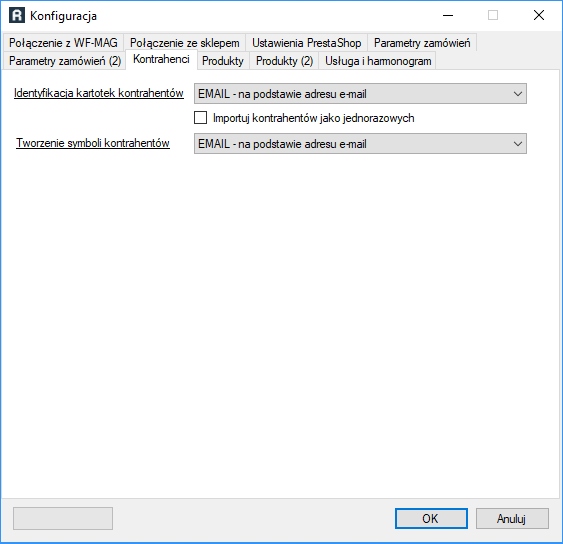This screenshot has width=563, height=544.
Task: Select the Kontrahenci tab
Action: [x=161, y=59]
